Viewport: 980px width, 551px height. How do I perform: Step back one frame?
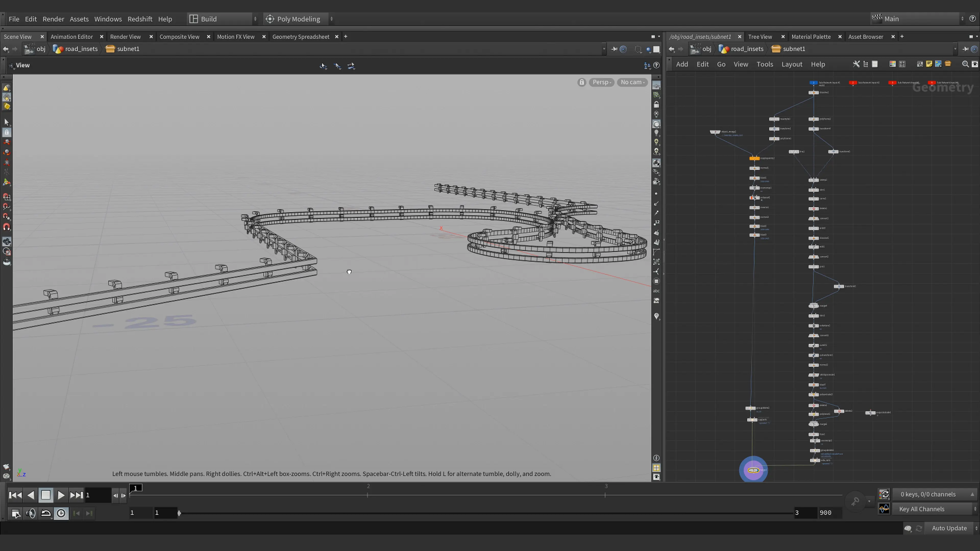[x=115, y=495]
